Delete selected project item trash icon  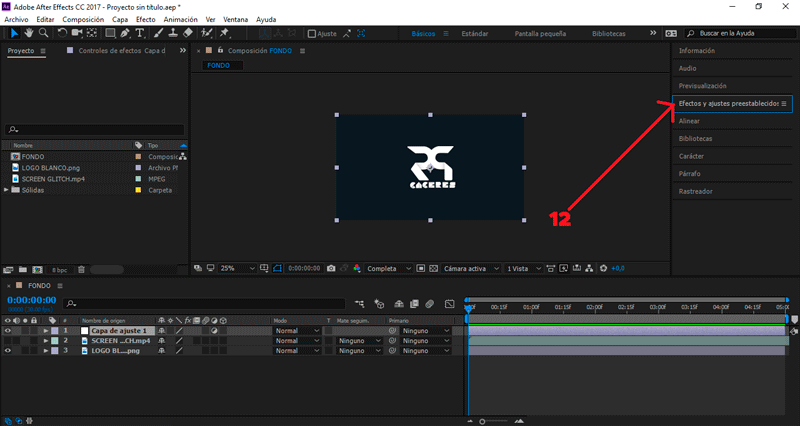point(81,270)
